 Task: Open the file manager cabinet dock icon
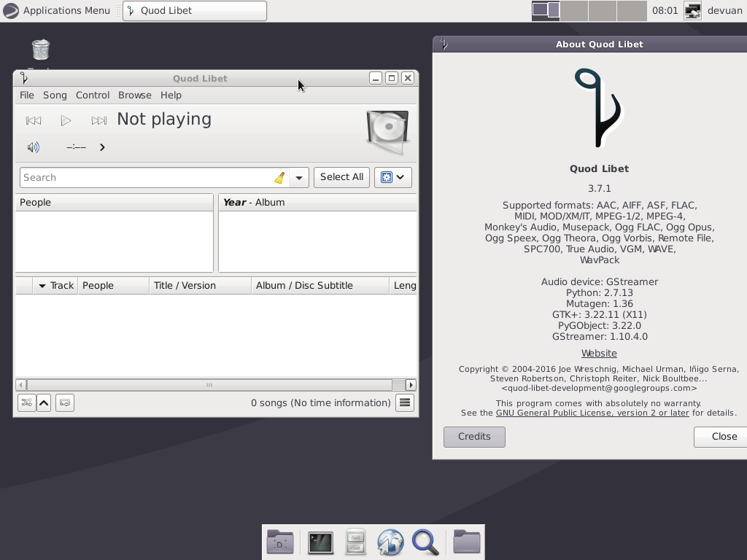(355, 542)
